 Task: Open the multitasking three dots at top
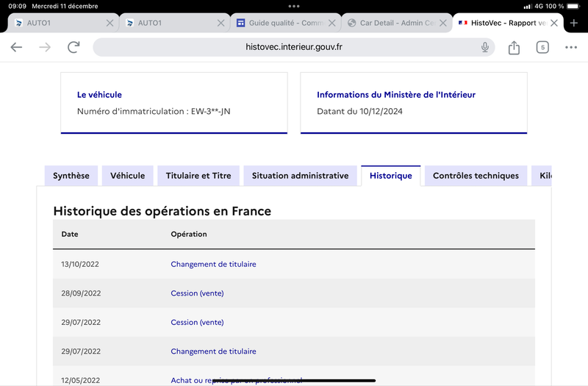click(294, 6)
